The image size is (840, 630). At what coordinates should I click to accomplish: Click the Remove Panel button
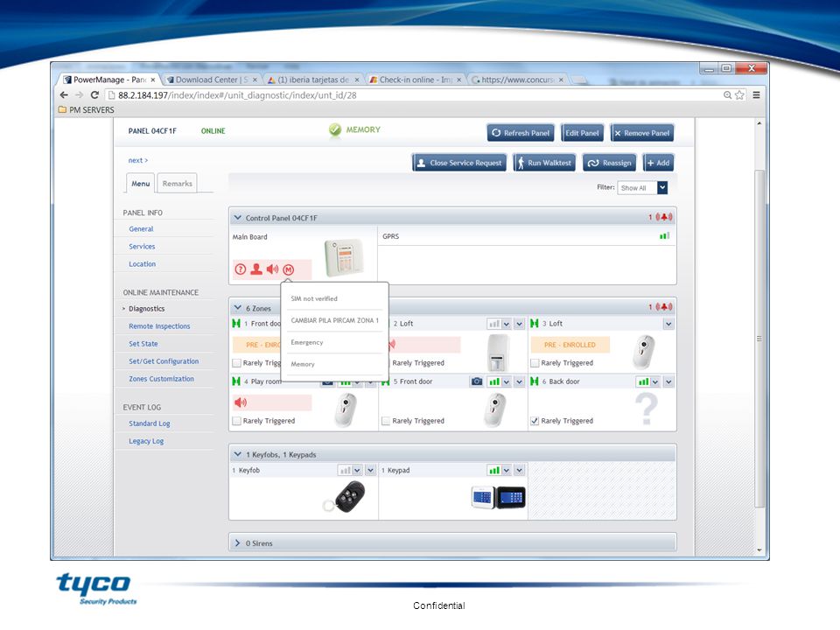coord(641,133)
